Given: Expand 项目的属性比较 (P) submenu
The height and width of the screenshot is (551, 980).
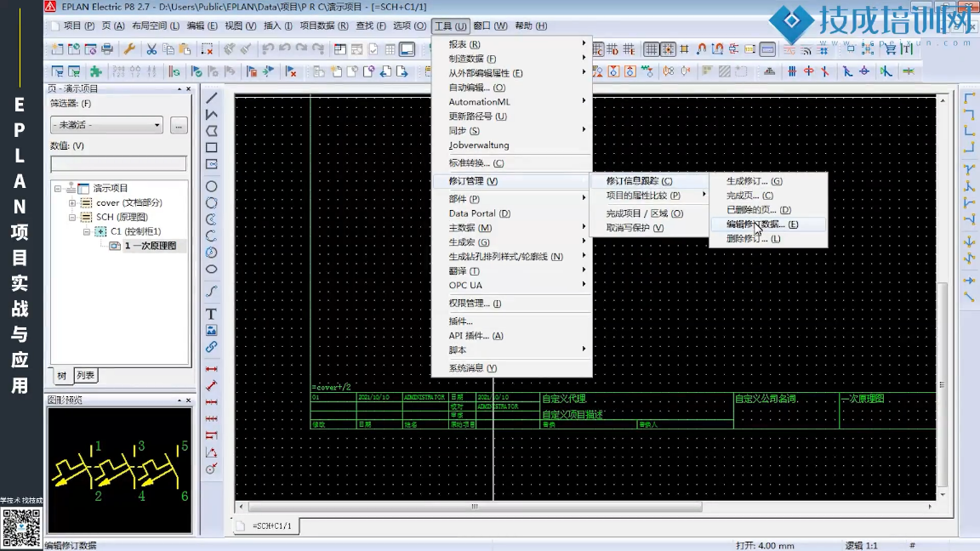Looking at the screenshot, I should pyautogui.click(x=649, y=196).
